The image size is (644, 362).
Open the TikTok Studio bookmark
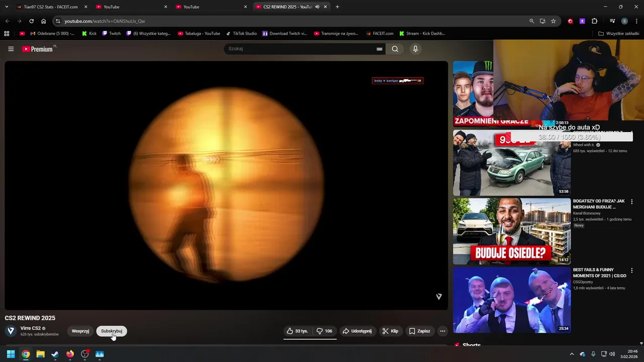point(241,33)
